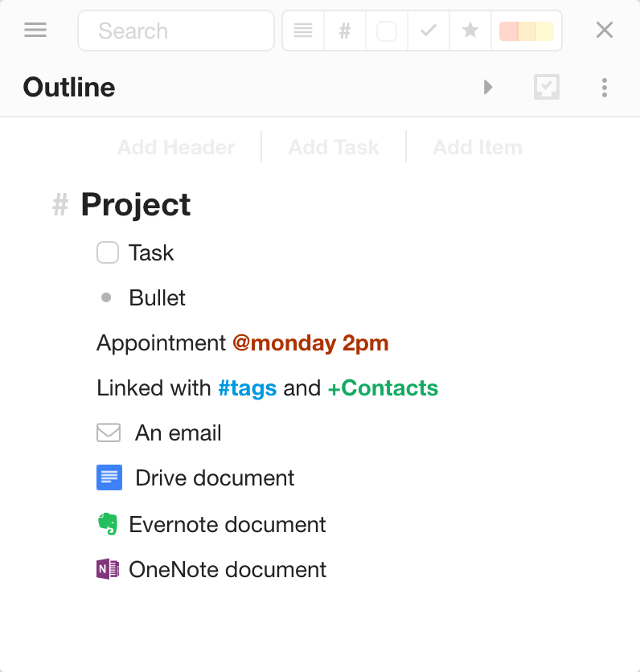
Task: Click the Add Item button
Action: [478, 147]
